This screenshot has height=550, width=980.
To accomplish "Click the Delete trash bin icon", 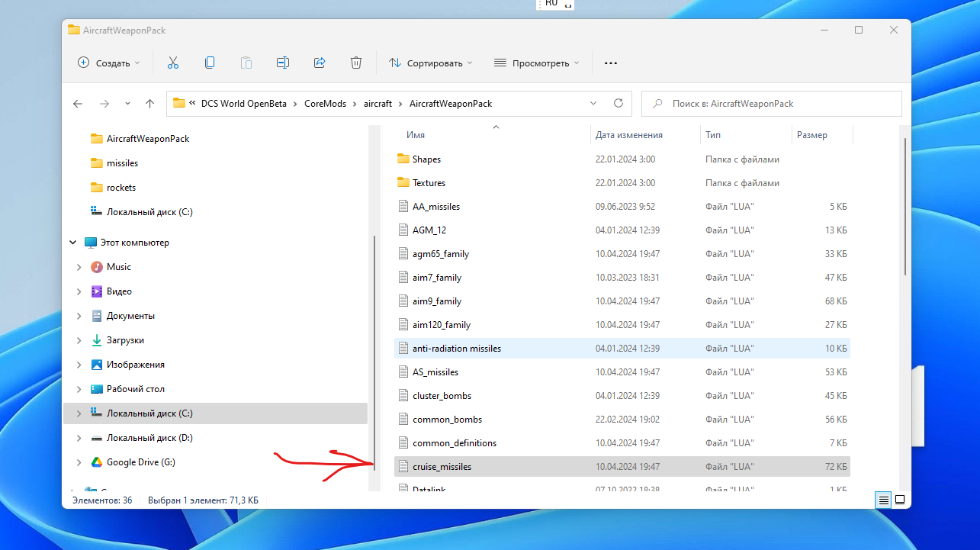I will point(356,63).
